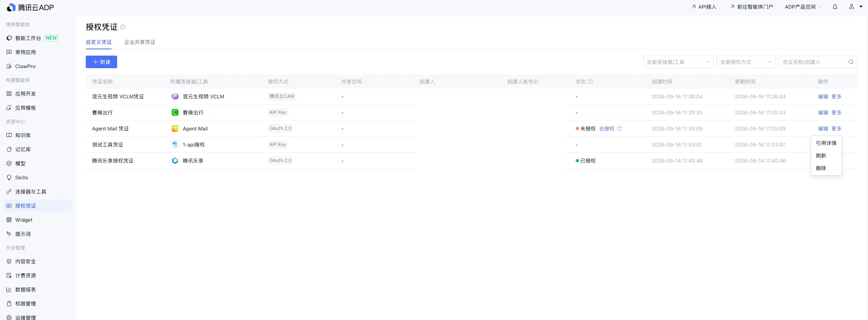The image size is (868, 320).
Task: Click the 前往智能体门户 link
Action: (752, 7)
